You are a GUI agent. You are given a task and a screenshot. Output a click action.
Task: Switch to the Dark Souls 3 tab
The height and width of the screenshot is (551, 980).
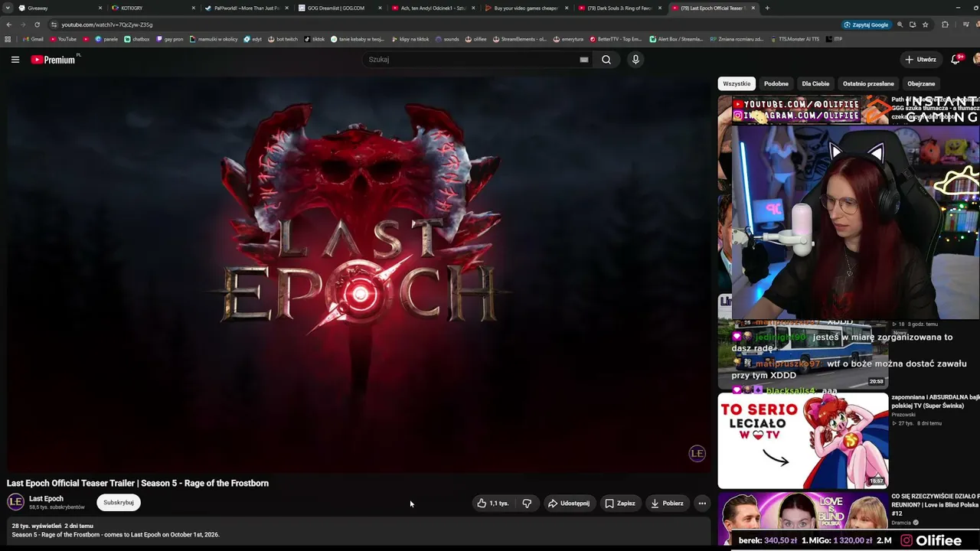click(619, 8)
